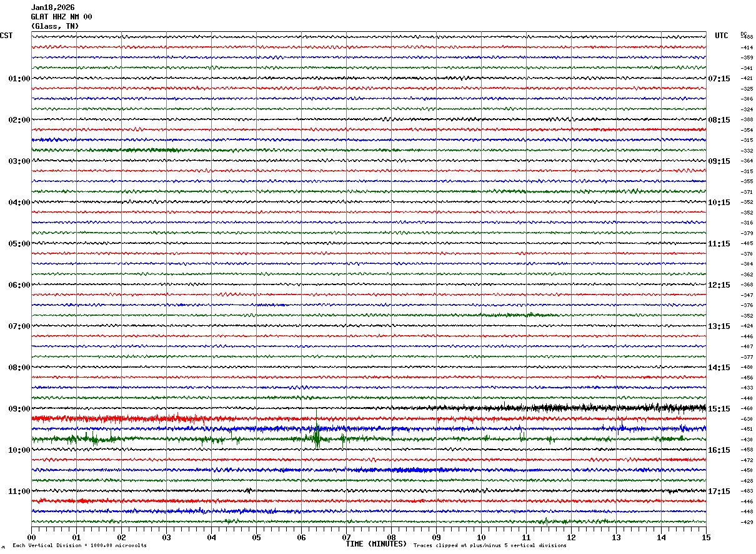Click the 17:15 UTC time label

[719, 491]
